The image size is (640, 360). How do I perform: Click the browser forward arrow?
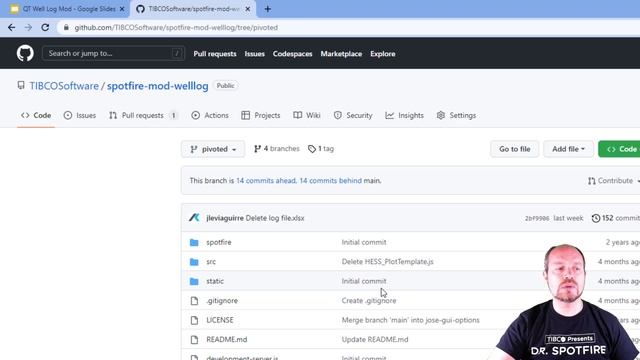pyautogui.click(x=28, y=27)
